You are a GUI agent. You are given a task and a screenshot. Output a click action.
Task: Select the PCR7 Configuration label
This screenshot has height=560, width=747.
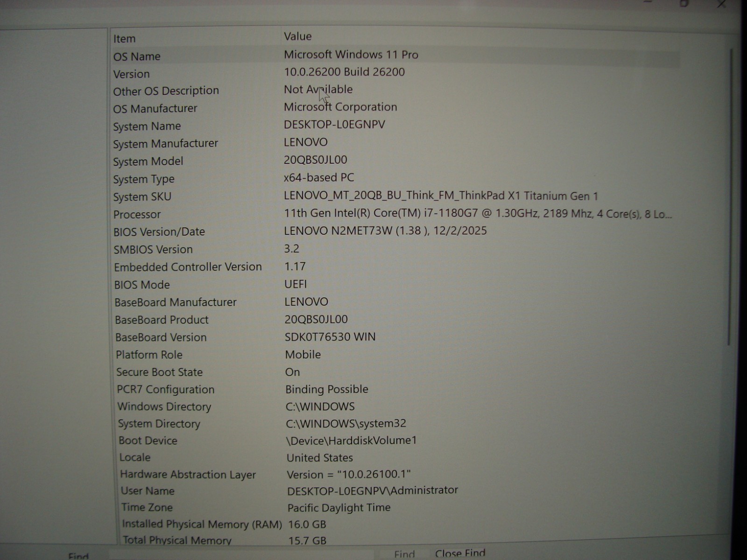[166, 390]
